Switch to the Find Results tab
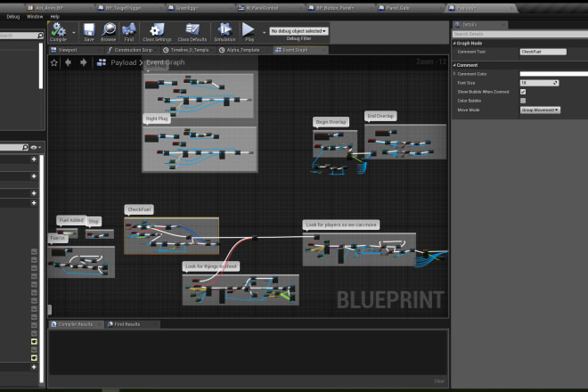588x392 pixels. 127,324
